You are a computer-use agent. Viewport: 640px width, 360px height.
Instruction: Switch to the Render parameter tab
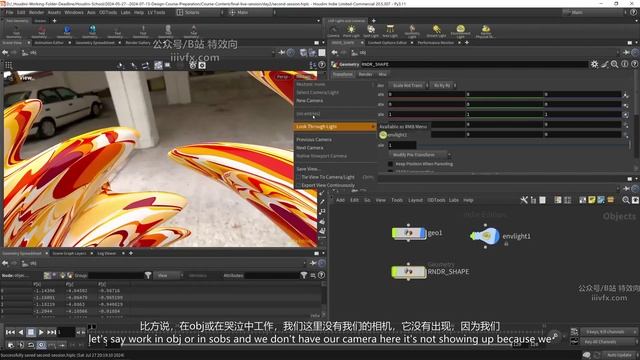(365, 74)
